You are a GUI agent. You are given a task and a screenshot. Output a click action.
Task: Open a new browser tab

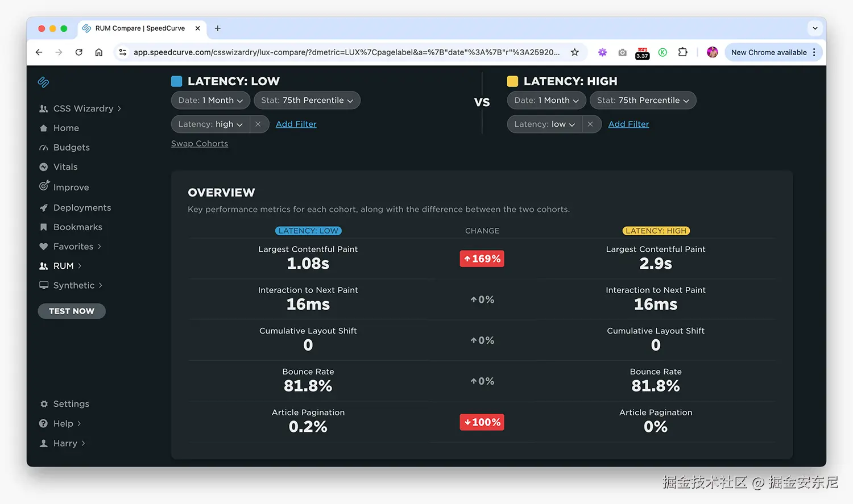pyautogui.click(x=218, y=28)
